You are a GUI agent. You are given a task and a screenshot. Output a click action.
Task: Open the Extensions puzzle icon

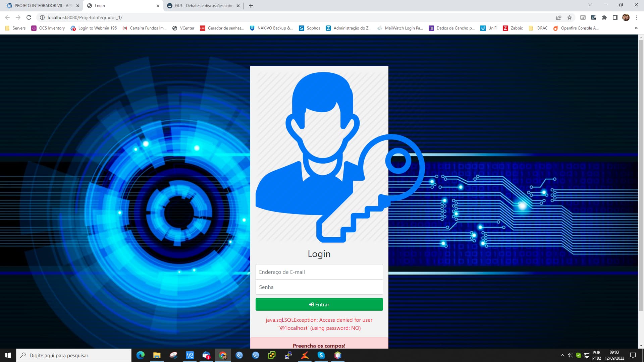click(x=604, y=17)
